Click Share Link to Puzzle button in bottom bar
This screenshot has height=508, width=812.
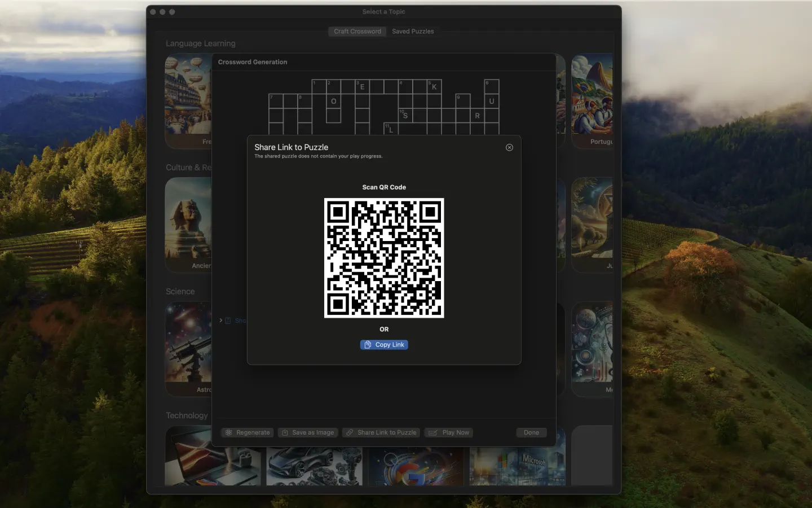point(381,432)
